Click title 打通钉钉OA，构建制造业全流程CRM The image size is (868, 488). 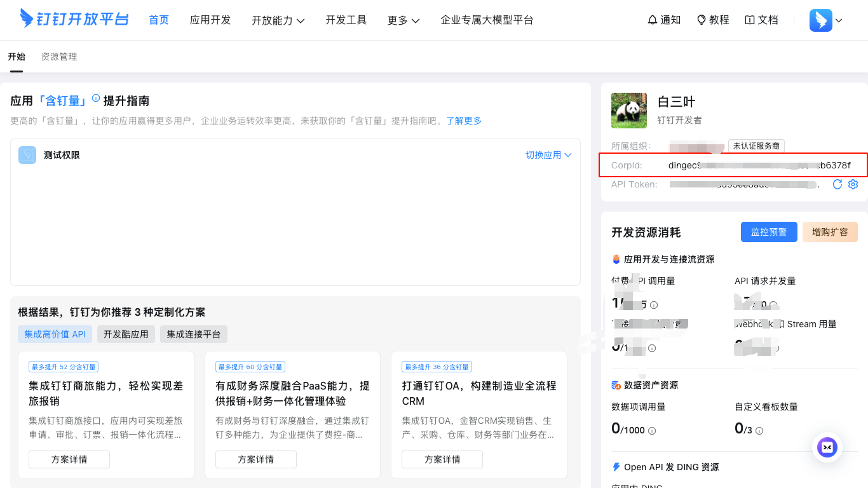coord(479,393)
